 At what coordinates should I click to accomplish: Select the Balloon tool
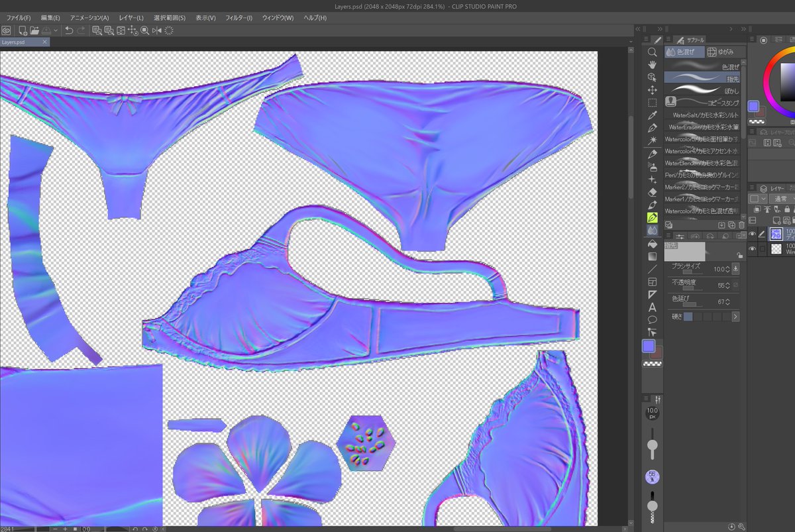coord(652,320)
